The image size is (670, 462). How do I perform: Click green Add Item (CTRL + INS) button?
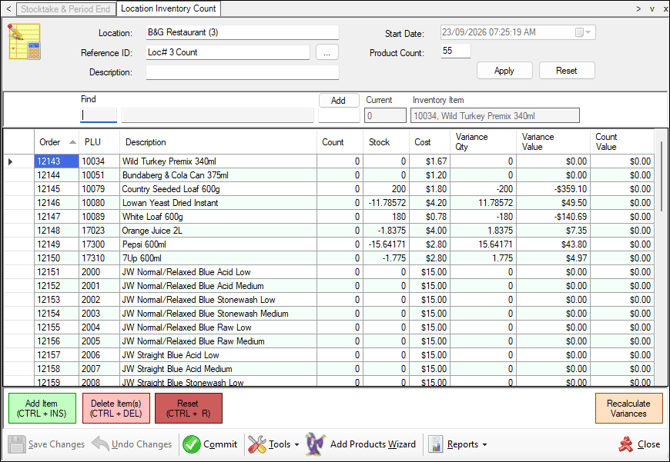[42, 409]
